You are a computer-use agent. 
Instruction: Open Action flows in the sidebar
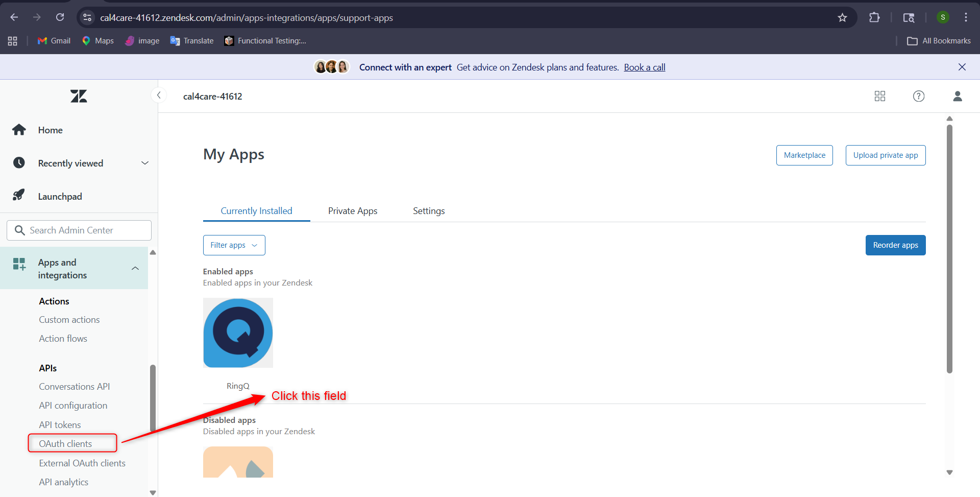[63, 339]
